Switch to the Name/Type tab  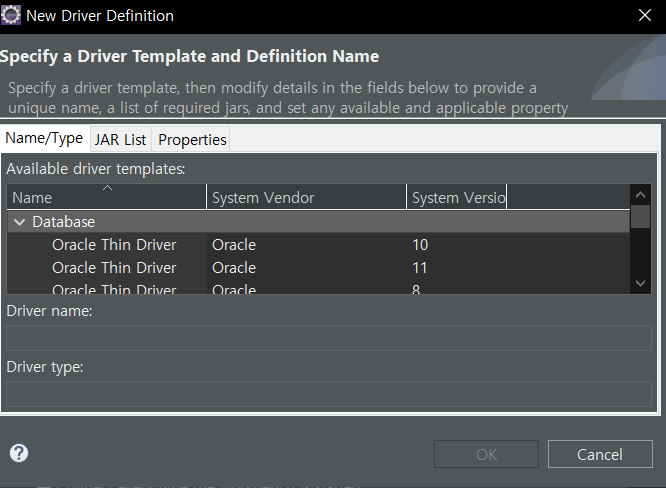[44, 138]
